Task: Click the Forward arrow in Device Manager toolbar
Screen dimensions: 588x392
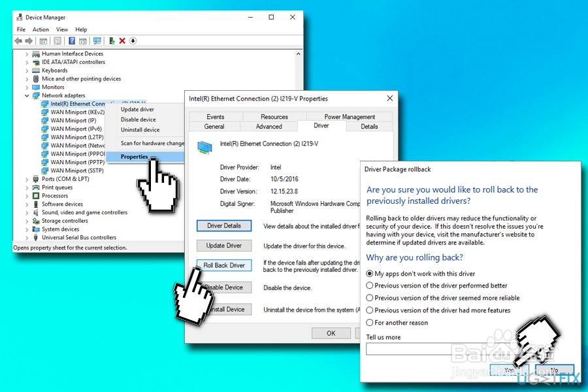Action: pyautogui.click(x=29, y=41)
